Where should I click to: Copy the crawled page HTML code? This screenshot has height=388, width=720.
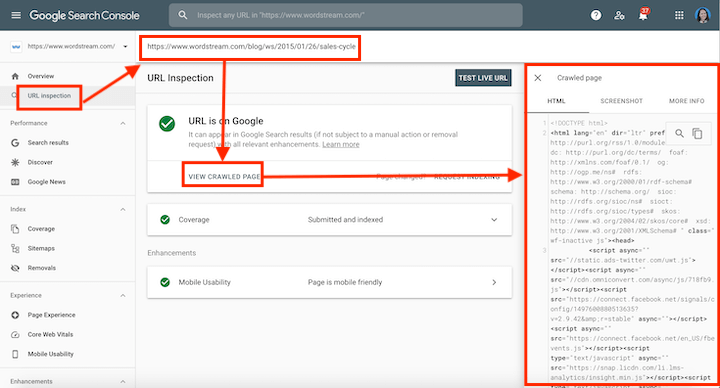698,133
